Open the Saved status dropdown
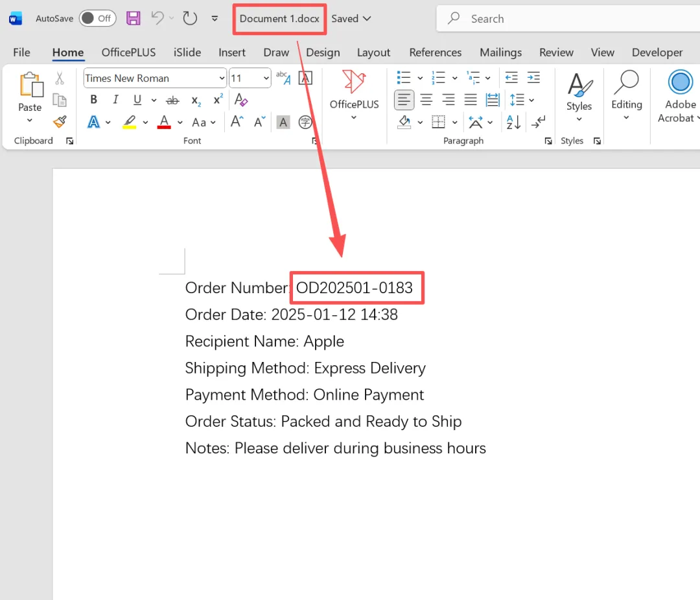This screenshot has width=700, height=600. (351, 19)
